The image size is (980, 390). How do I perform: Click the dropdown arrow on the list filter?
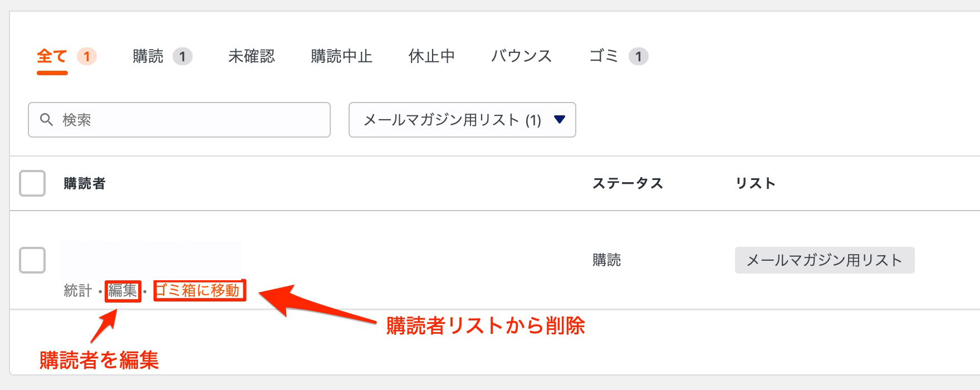click(x=560, y=119)
